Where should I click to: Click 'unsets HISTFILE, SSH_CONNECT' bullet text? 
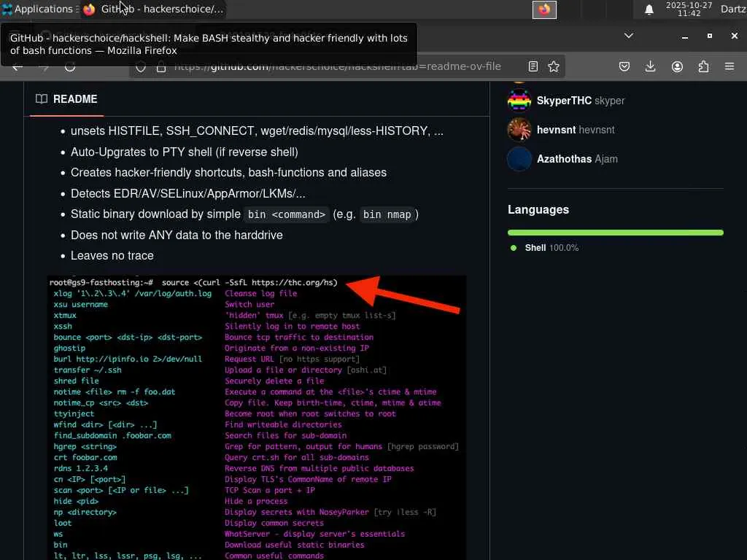pyautogui.click(x=258, y=131)
